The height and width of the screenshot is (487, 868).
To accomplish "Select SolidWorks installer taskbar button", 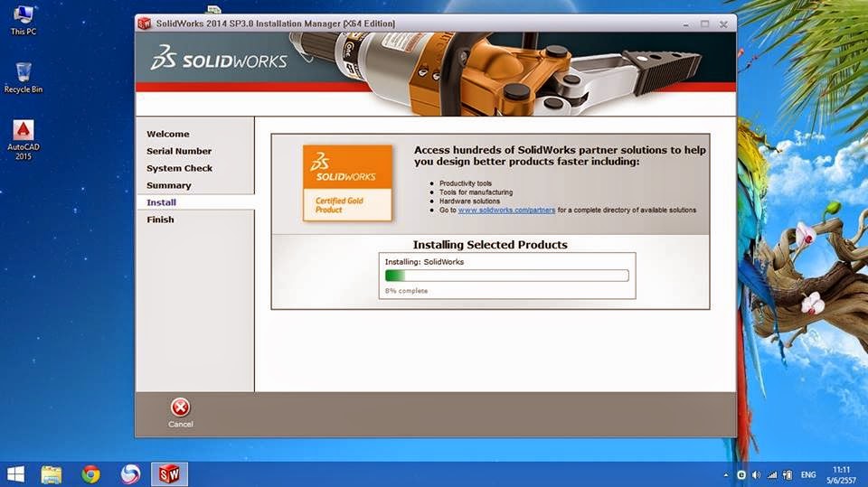I will 169,474.
